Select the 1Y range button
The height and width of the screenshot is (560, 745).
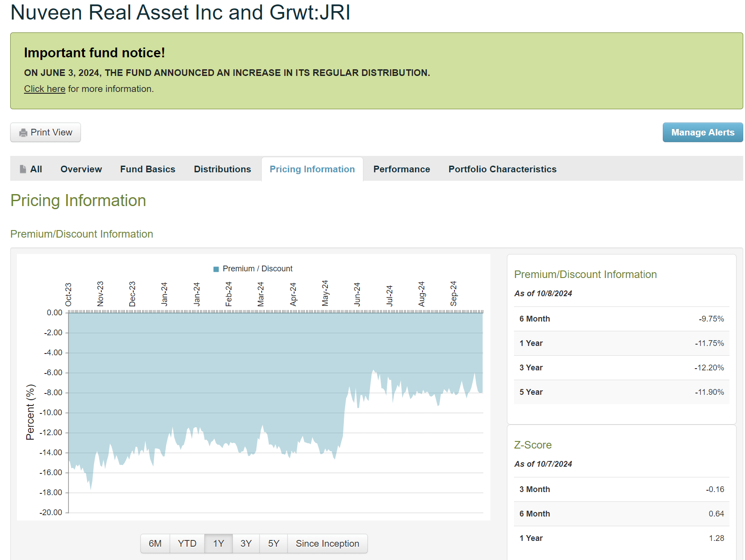point(218,543)
